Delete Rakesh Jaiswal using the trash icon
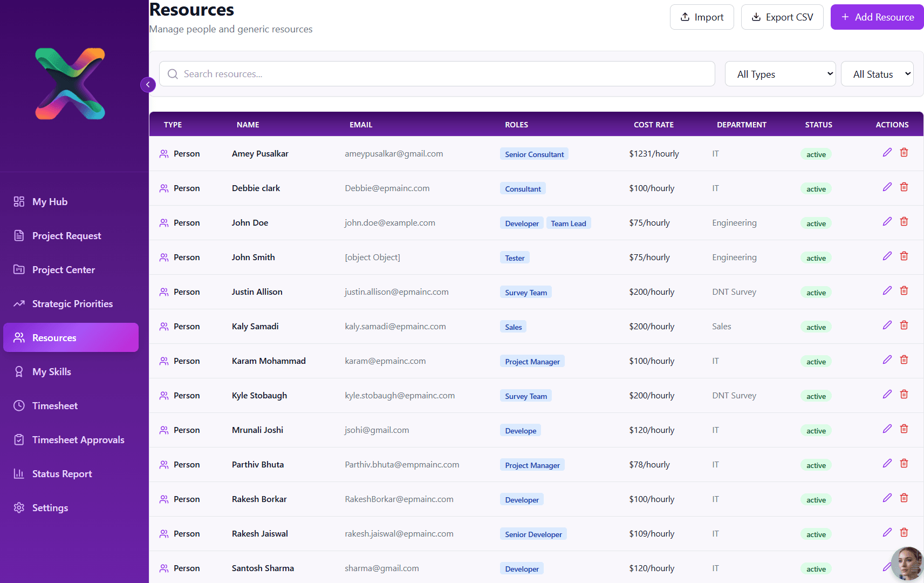Viewport: 924px width, 583px height. (x=904, y=533)
